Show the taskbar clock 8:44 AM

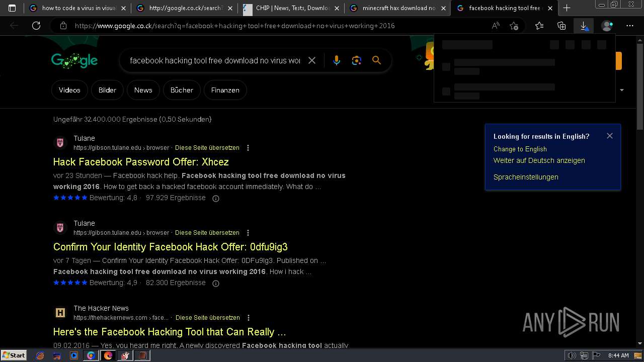coord(618,355)
